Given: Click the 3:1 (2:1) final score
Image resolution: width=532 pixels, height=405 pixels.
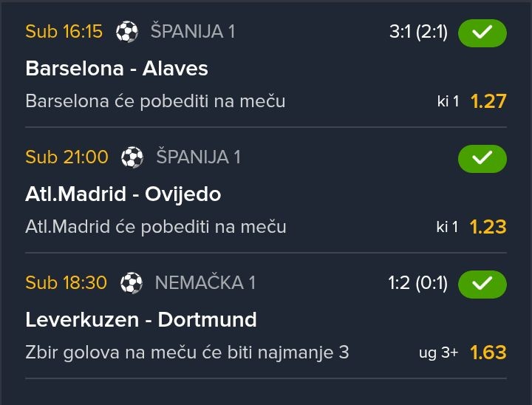Looking at the screenshot, I should click(418, 33).
